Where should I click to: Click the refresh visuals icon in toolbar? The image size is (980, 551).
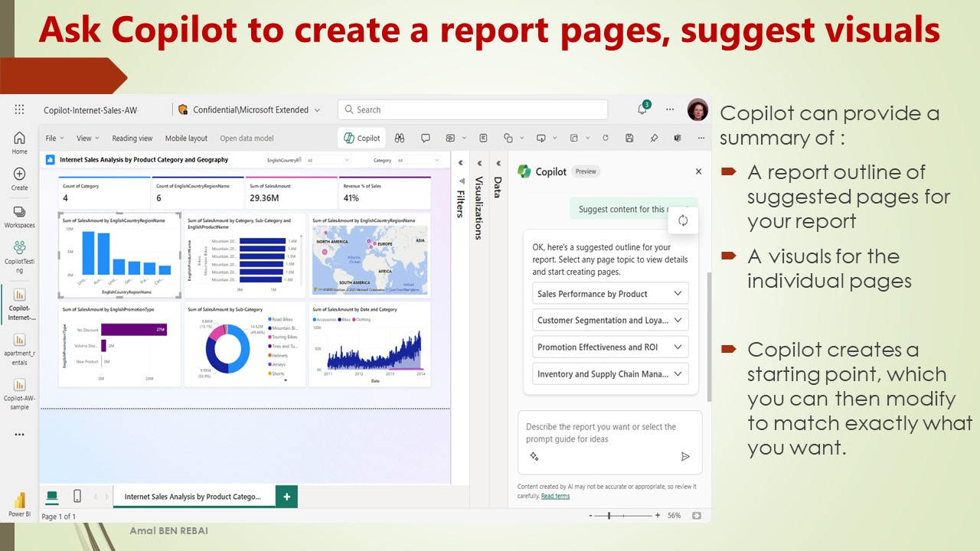click(x=605, y=138)
